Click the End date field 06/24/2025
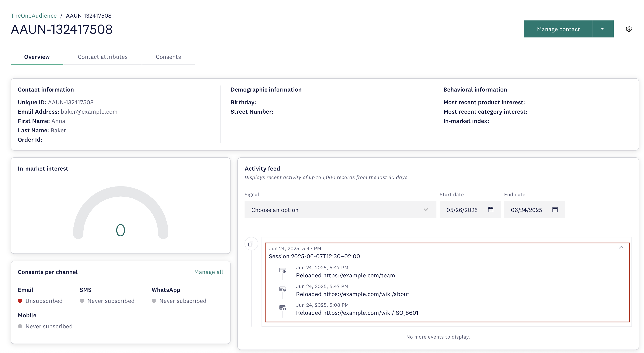The width and height of the screenshot is (644, 353). (x=534, y=210)
